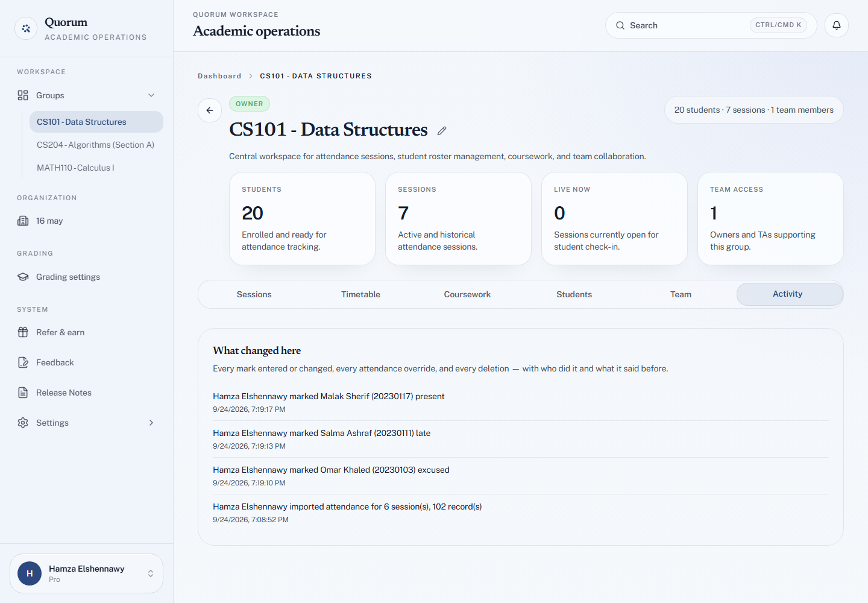Click the Groups grid icon

tap(23, 95)
